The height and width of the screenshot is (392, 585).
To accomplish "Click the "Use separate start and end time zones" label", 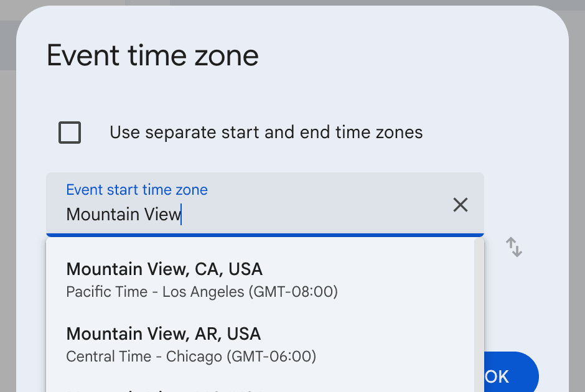I will [x=266, y=133].
